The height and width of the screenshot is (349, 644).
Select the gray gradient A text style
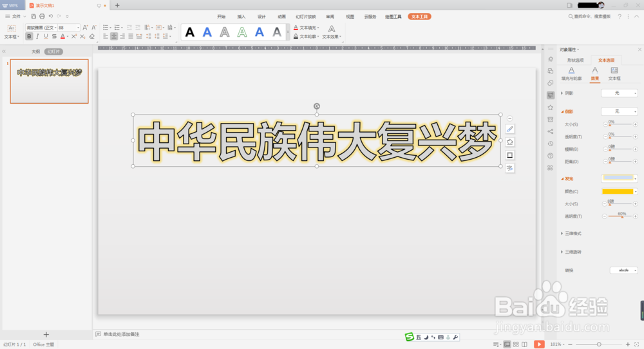tap(277, 32)
